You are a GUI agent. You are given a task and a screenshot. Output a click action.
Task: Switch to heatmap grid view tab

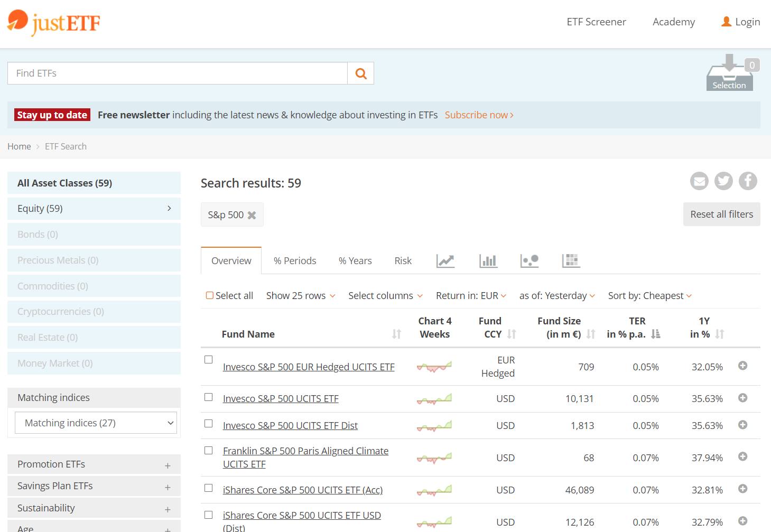click(571, 260)
